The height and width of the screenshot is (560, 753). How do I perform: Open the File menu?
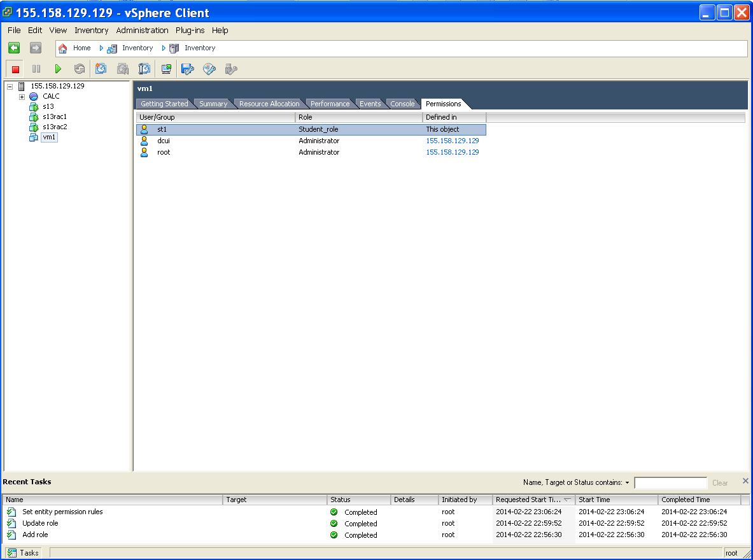14,31
